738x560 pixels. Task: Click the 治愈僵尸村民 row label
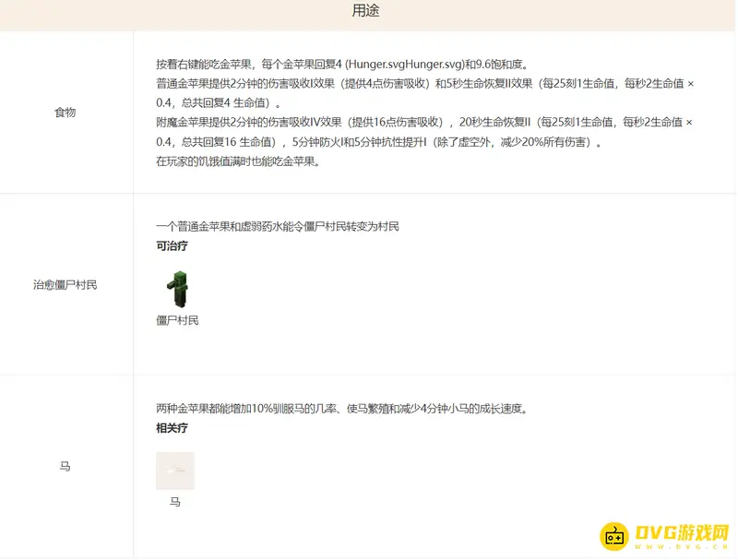point(65,285)
